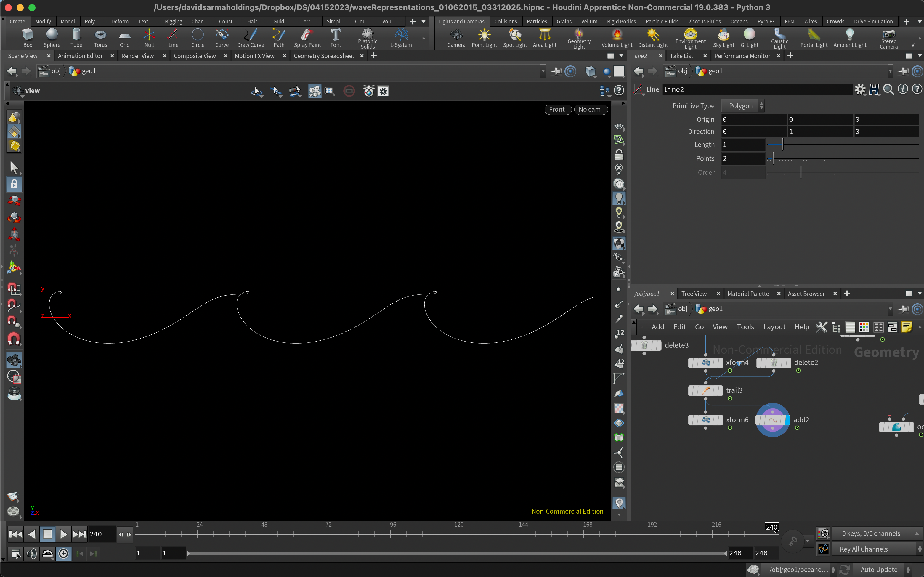Open the Primitive Type Polygon dropdown

tap(742, 106)
